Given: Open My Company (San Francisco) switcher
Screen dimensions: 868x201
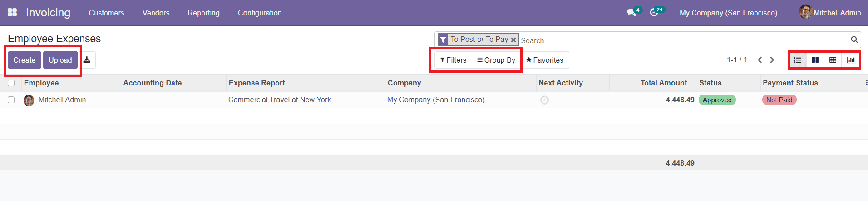Looking at the screenshot, I should click(728, 13).
